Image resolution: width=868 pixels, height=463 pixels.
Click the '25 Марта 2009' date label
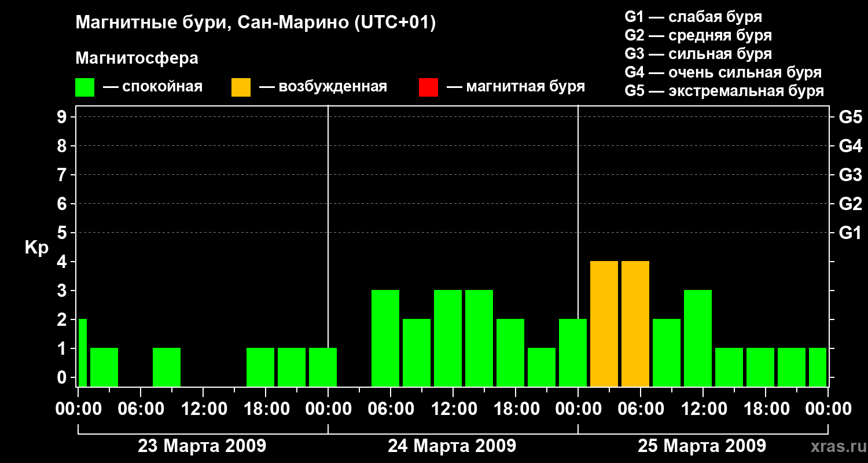702,446
